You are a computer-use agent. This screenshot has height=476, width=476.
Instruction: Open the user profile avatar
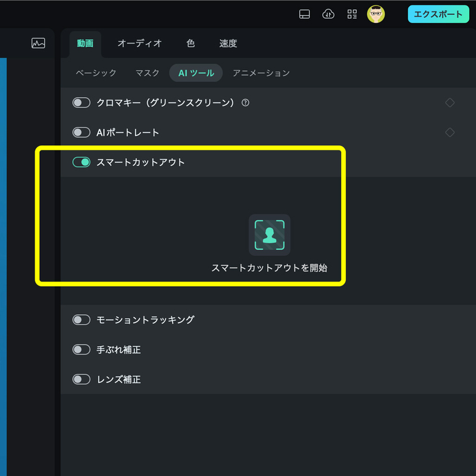coord(376,14)
